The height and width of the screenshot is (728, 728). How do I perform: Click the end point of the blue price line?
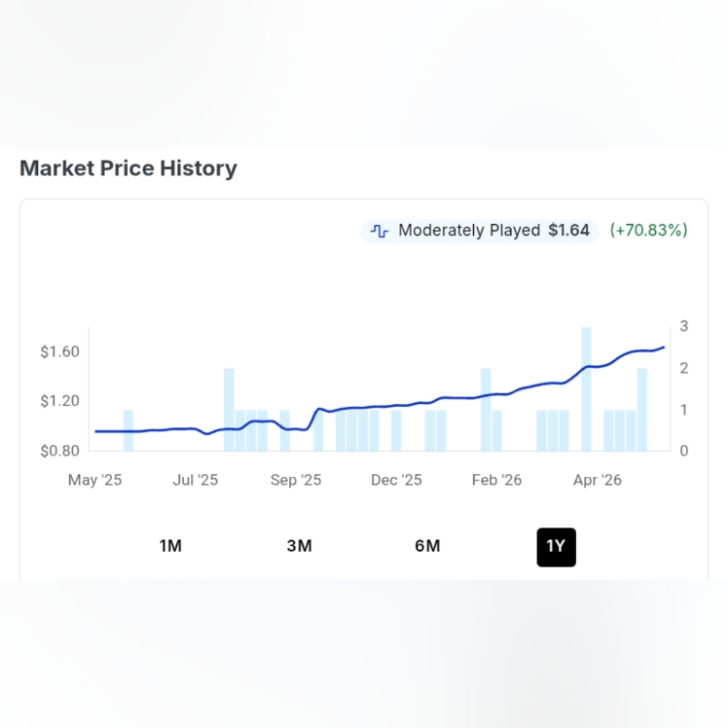click(663, 347)
